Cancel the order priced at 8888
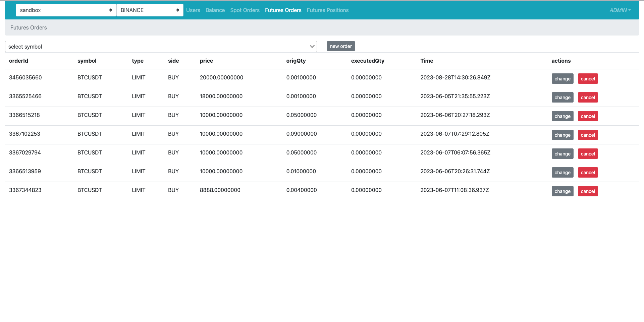Image resolution: width=644 pixels, height=322 pixels. pos(588,191)
